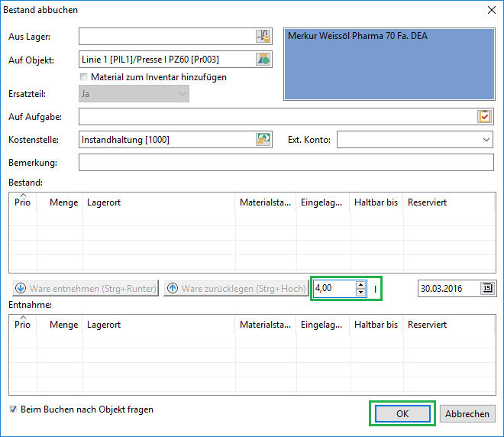Viewport: 504px width, 437px height.
Task: Click Materialsta... header in Entnahme table
Action: pyautogui.click(x=266, y=325)
